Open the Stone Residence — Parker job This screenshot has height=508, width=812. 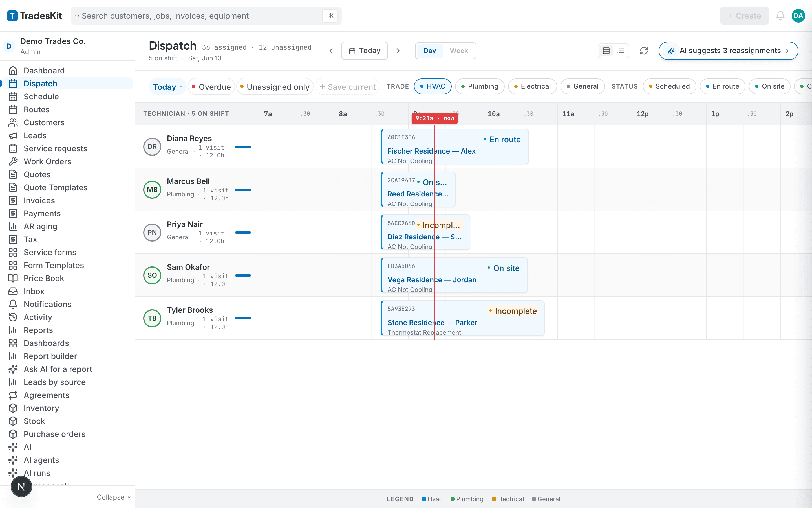click(x=462, y=318)
